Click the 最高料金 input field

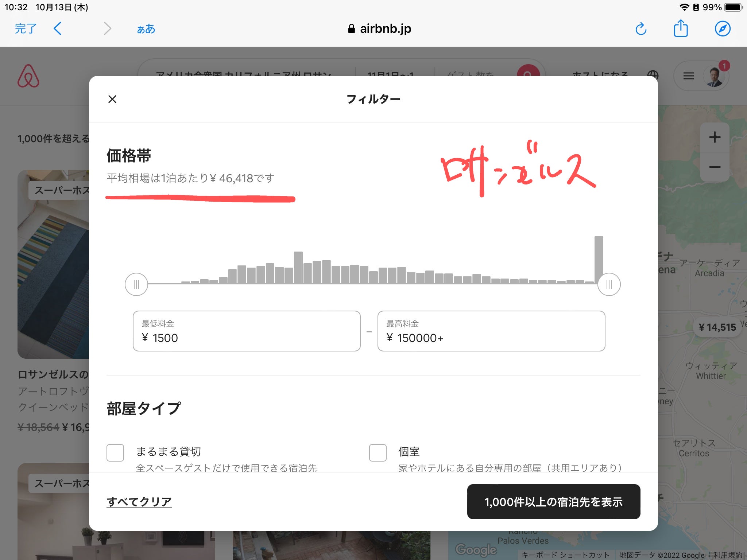point(491,331)
